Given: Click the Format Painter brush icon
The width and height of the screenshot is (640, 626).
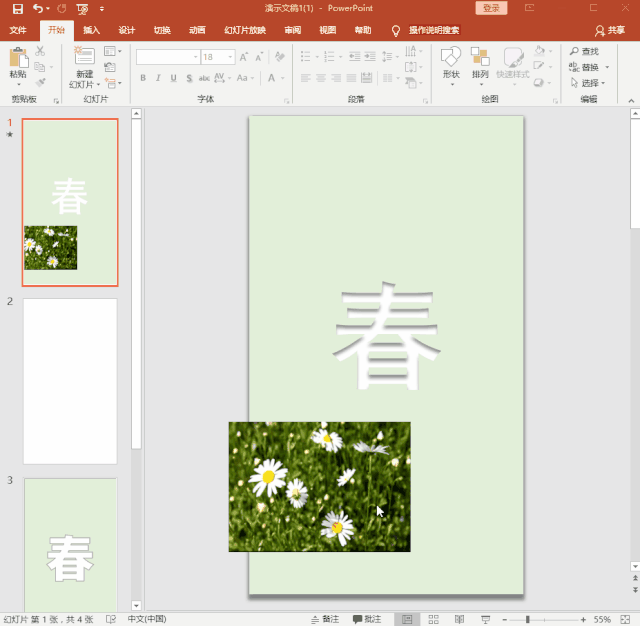Looking at the screenshot, I should pyautogui.click(x=40, y=82).
